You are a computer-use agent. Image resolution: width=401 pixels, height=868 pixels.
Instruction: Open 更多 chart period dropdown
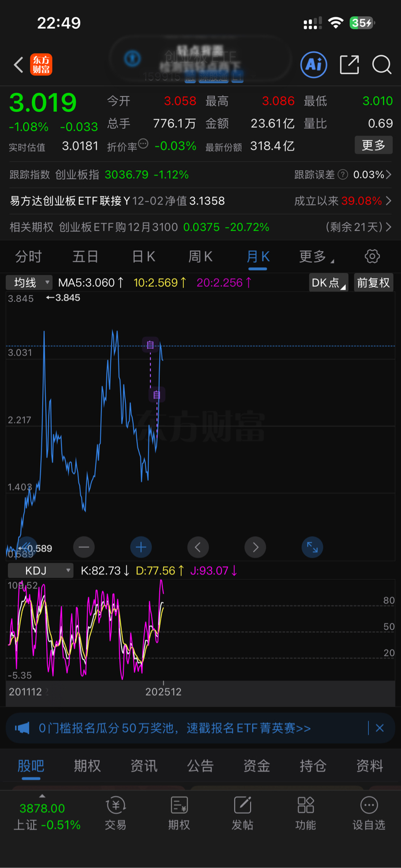(316, 256)
